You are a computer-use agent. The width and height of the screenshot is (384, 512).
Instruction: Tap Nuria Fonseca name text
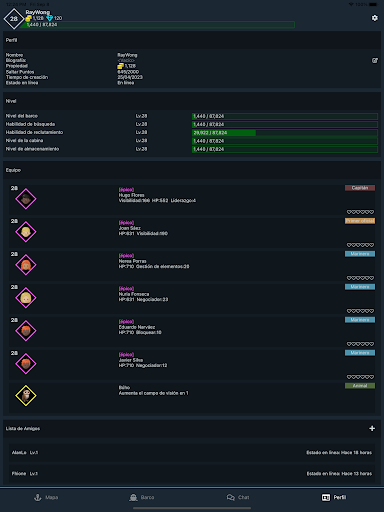(134, 294)
